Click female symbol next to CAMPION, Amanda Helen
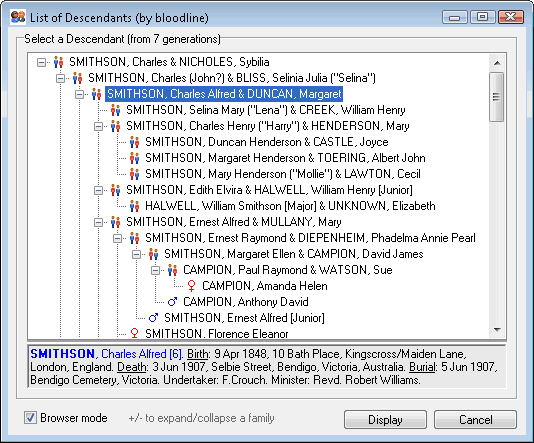The height and width of the screenshot is (443, 534). (191, 286)
